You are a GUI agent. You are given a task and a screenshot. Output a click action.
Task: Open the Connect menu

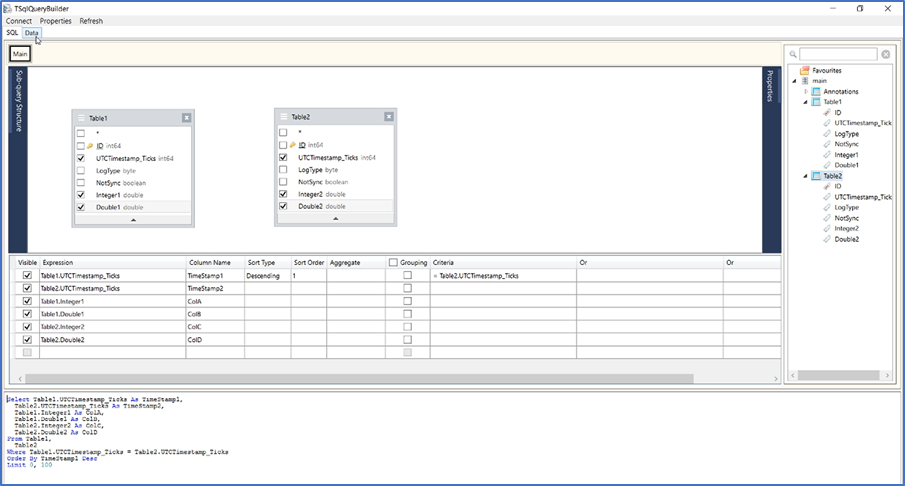pos(19,21)
